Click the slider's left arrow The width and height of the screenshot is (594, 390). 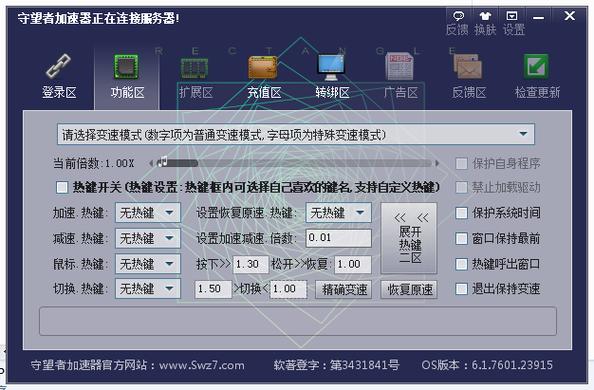click(x=151, y=163)
